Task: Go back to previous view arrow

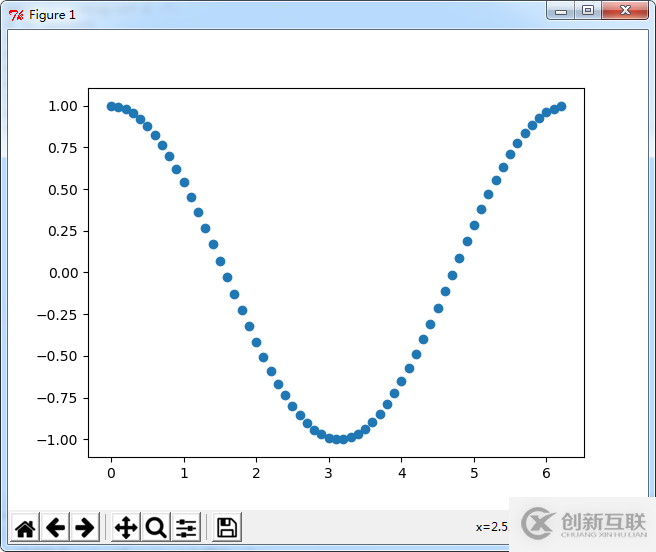Action: 55,527
